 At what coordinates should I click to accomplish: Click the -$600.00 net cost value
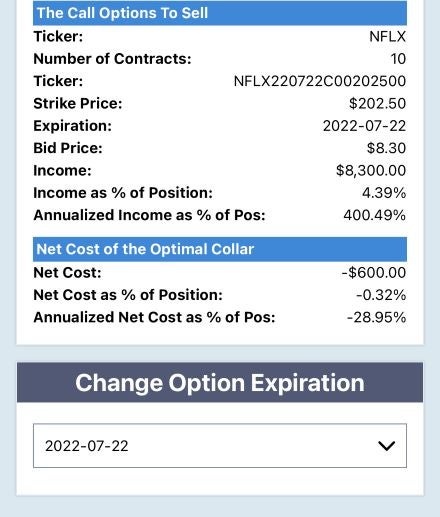pos(374,273)
